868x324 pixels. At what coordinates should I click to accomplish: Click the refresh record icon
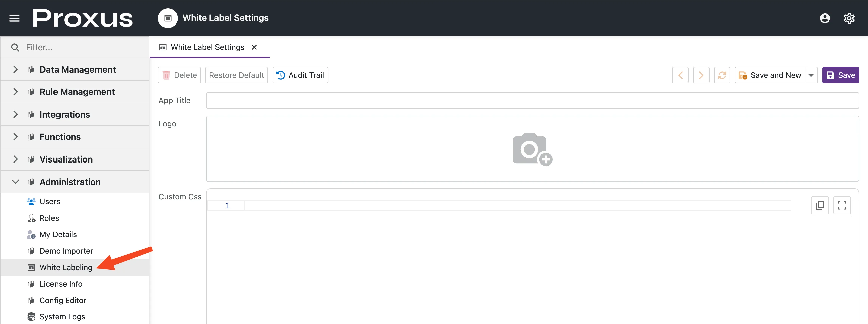722,75
